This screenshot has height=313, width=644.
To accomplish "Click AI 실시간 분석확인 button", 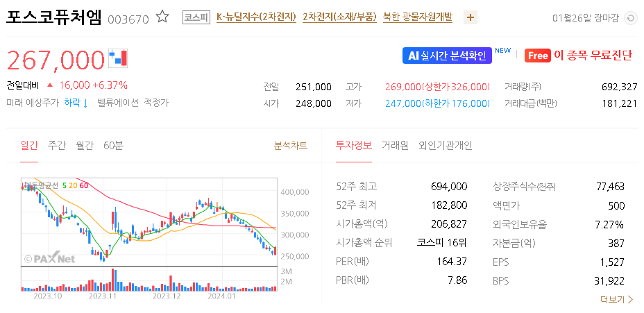I will 447,56.
